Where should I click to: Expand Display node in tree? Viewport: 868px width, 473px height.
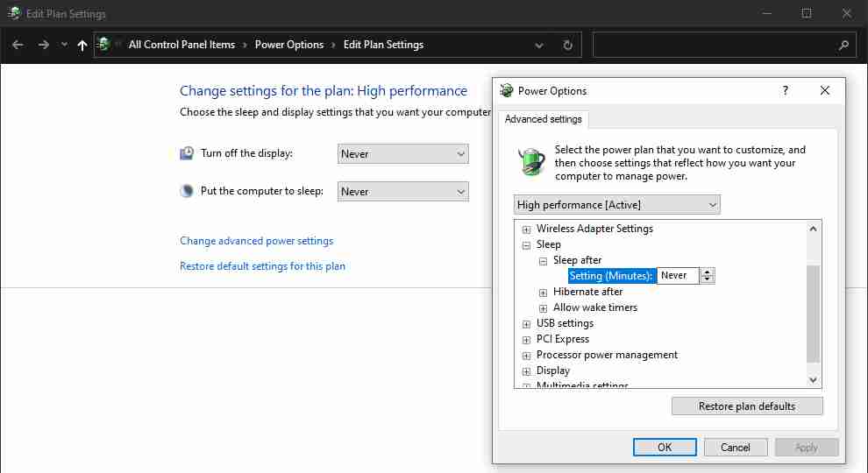(526, 371)
